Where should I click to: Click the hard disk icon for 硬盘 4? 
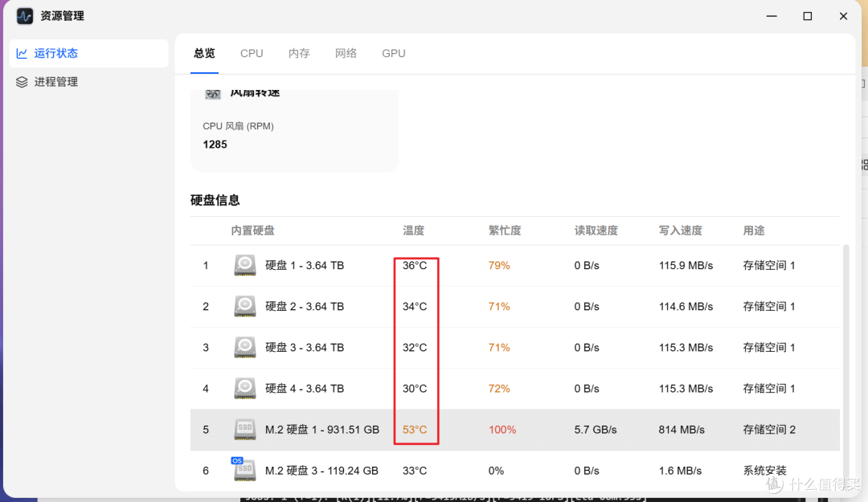pos(244,388)
